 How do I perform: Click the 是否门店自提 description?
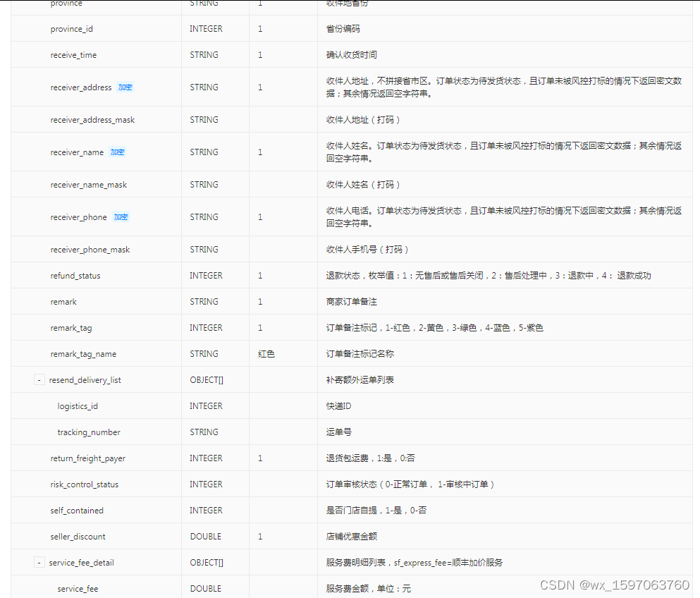376,511
